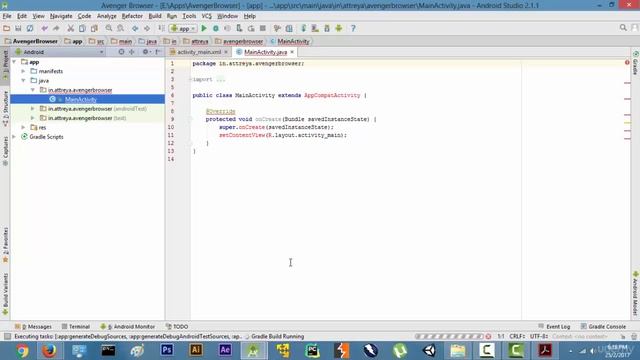Viewport: 640px width, 360px height.
Task: Click the Make Project icon
Action: coord(162,28)
